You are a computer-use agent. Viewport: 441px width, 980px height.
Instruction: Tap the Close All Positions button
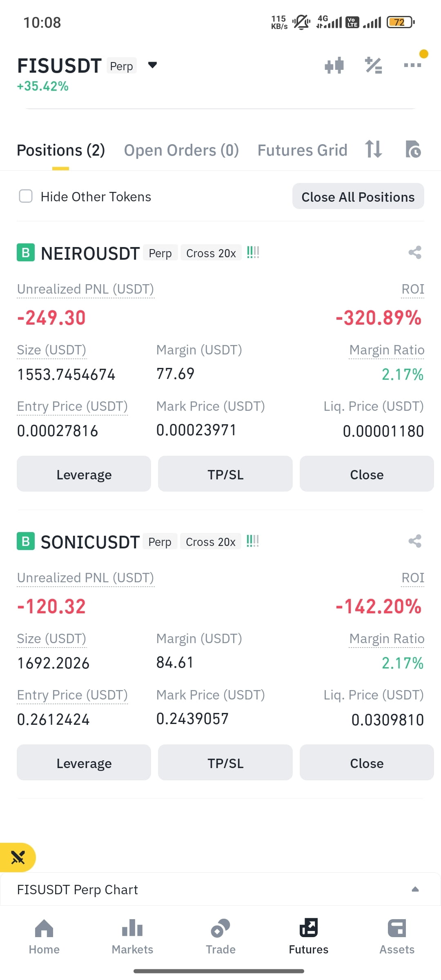[358, 196]
